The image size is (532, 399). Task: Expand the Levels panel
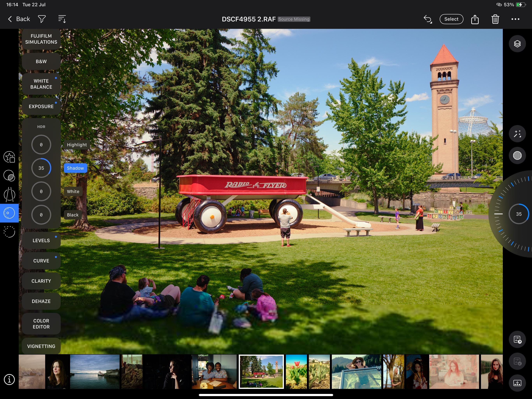pyautogui.click(x=41, y=240)
